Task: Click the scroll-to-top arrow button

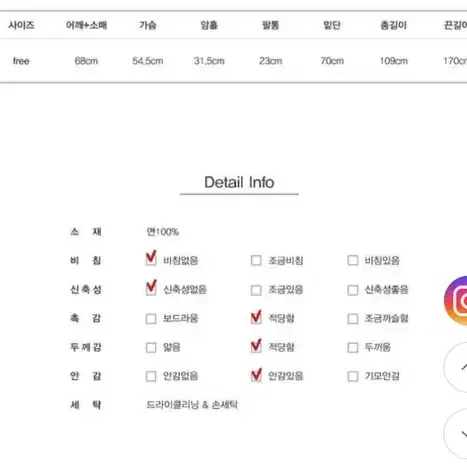Action: (456, 367)
